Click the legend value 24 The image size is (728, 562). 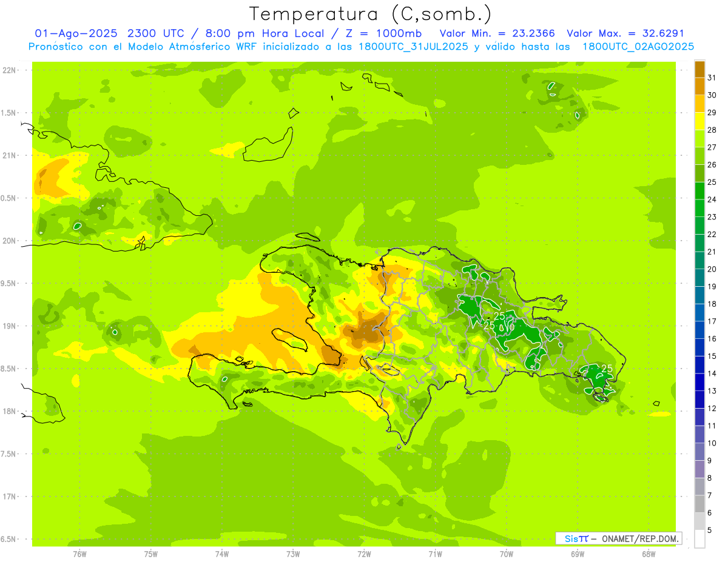pos(712,199)
